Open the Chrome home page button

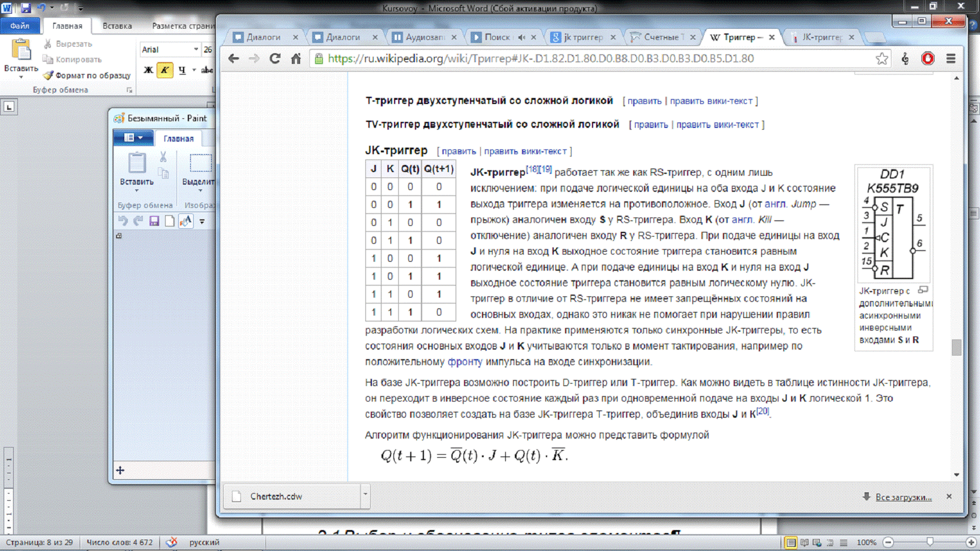296,59
